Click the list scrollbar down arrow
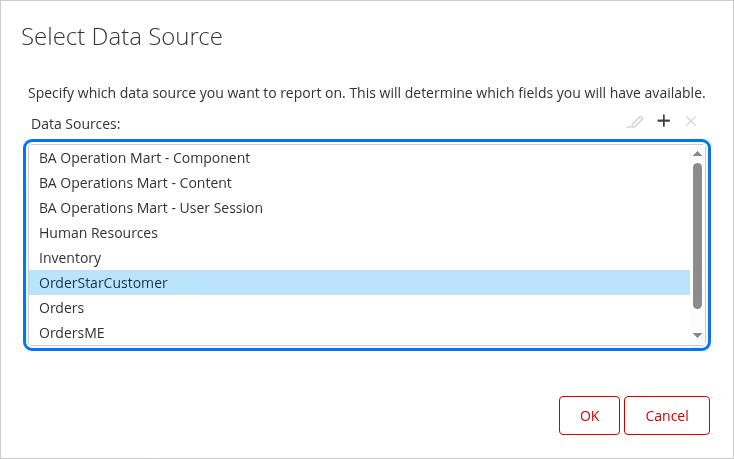 [697, 335]
